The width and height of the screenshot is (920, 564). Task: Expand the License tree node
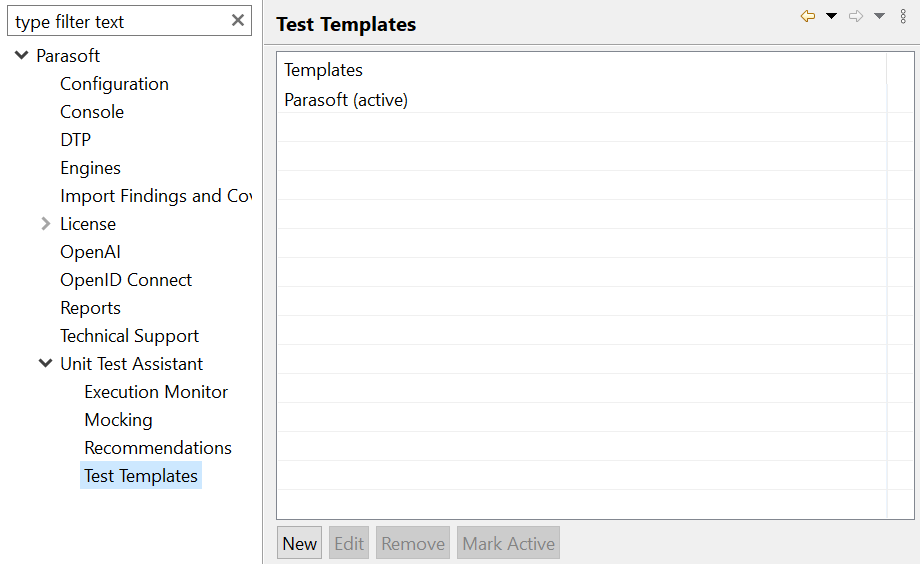click(46, 224)
